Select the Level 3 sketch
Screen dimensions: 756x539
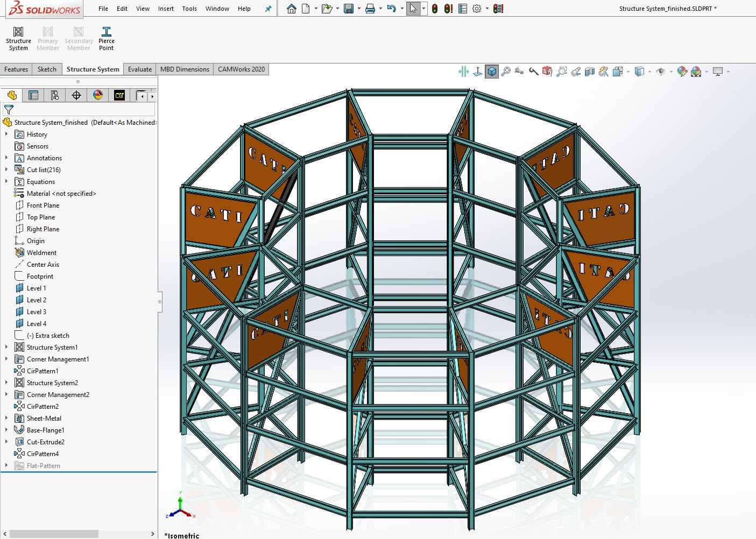(37, 311)
